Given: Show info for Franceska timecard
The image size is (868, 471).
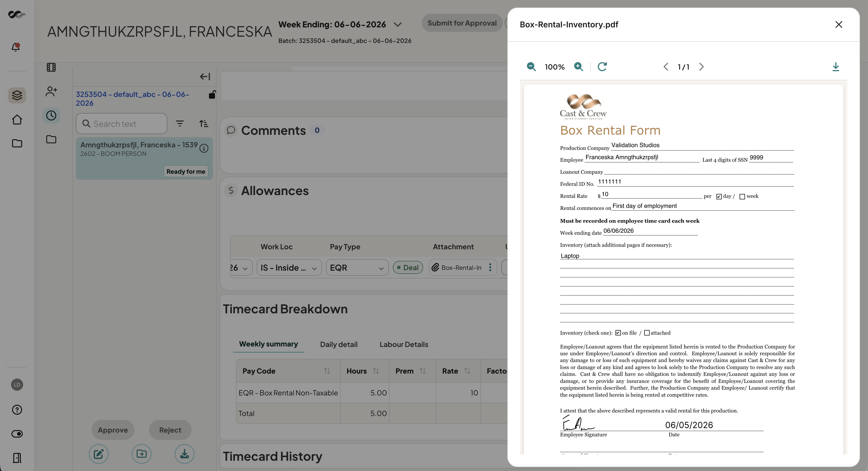Looking at the screenshot, I should pos(204,148).
